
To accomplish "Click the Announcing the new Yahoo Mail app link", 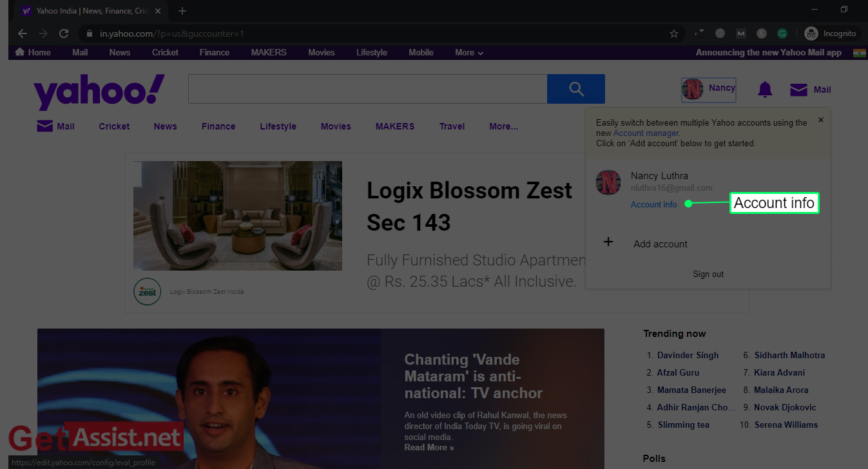I will (769, 53).
